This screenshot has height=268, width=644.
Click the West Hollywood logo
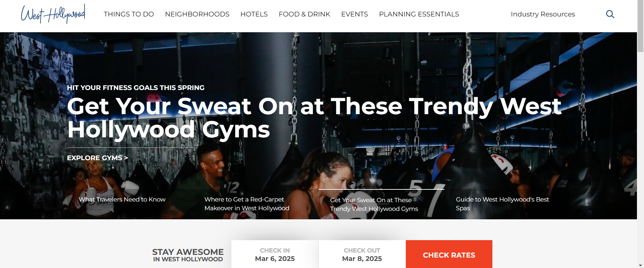click(53, 14)
